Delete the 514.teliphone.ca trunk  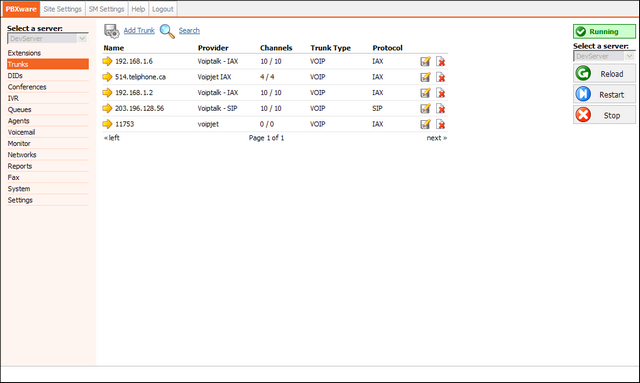click(440, 77)
